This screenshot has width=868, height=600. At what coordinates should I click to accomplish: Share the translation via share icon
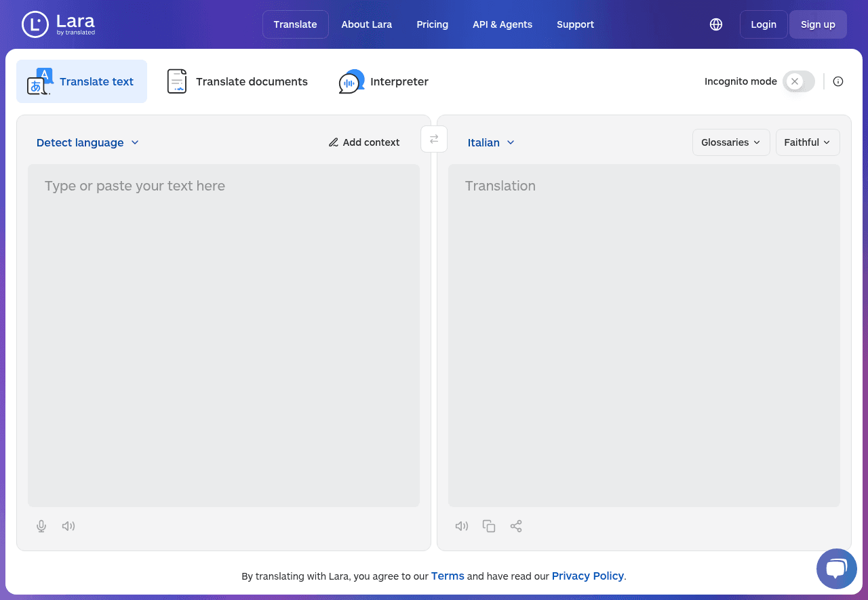(x=516, y=526)
